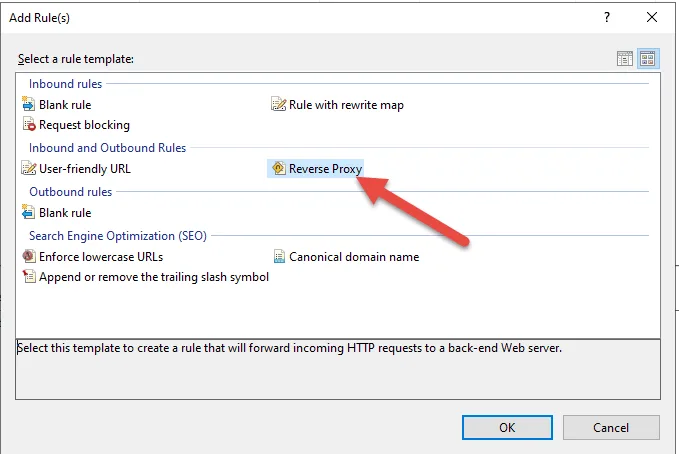679x454 pixels.
Task: Click the Outbound rules group header
Action: tap(70, 191)
